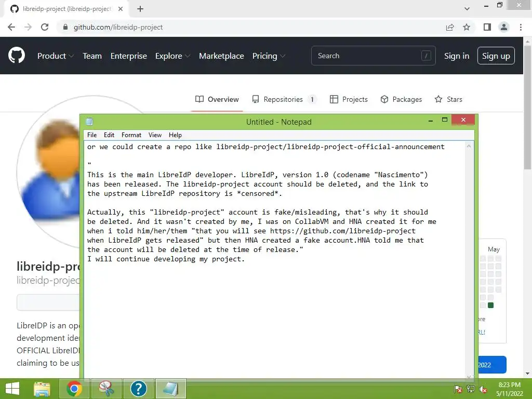The height and width of the screenshot is (399, 532).
Task: Click network tray icon
Action: pos(471,389)
